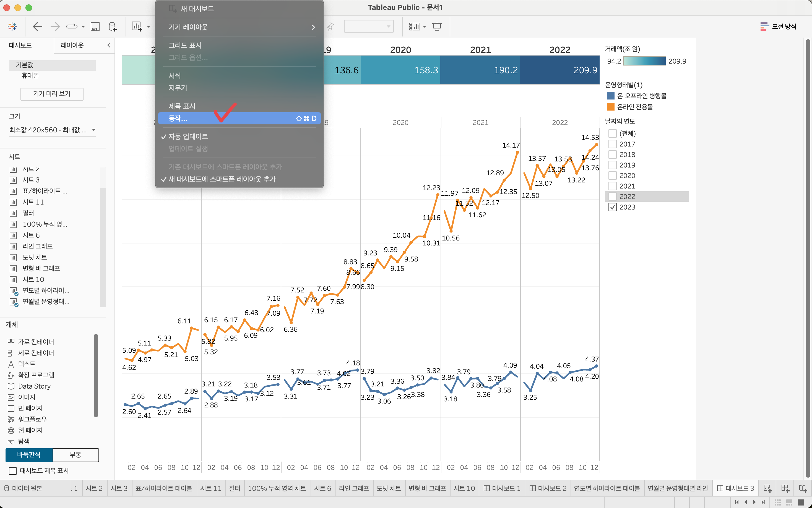Click the add new data source icon
812x508 pixels.
click(x=113, y=26)
